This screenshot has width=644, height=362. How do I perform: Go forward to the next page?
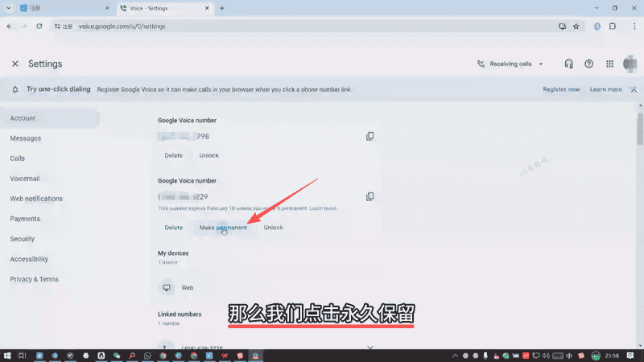24,27
